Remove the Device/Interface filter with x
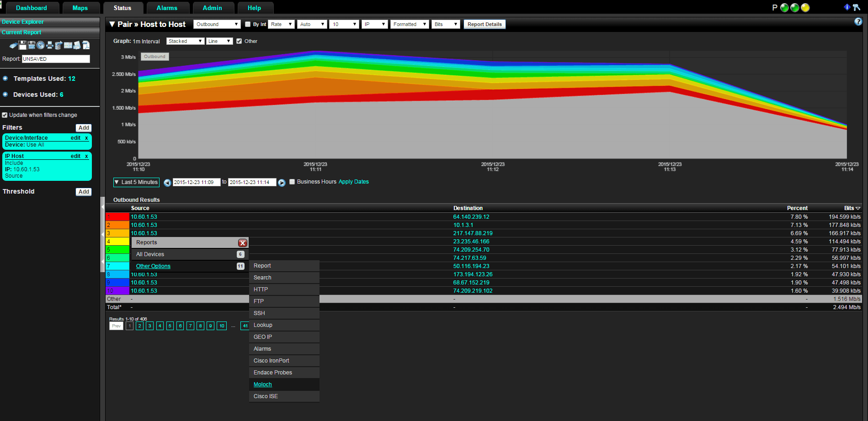Image resolution: width=868 pixels, height=421 pixels. click(x=86, y=138)
